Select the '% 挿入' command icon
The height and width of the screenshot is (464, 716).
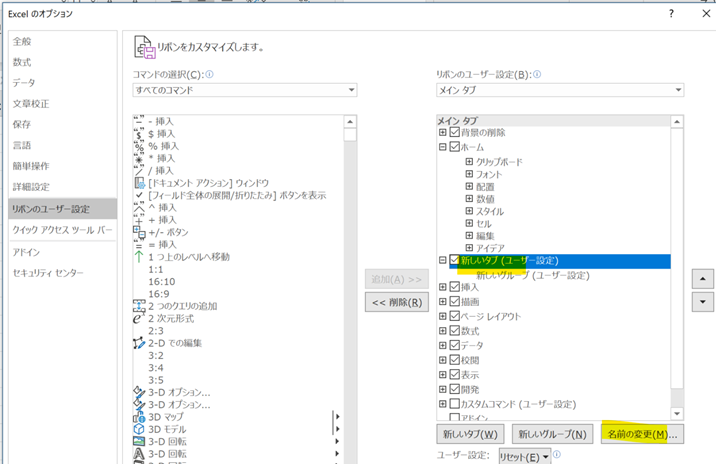[x=139, y=146]
